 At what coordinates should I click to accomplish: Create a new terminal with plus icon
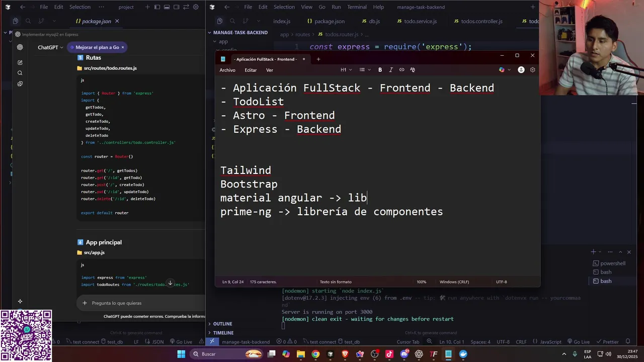[594, 252]
